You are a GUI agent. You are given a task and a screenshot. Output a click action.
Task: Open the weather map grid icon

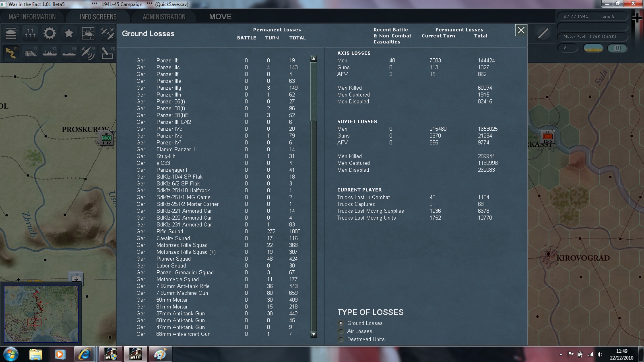88,33
